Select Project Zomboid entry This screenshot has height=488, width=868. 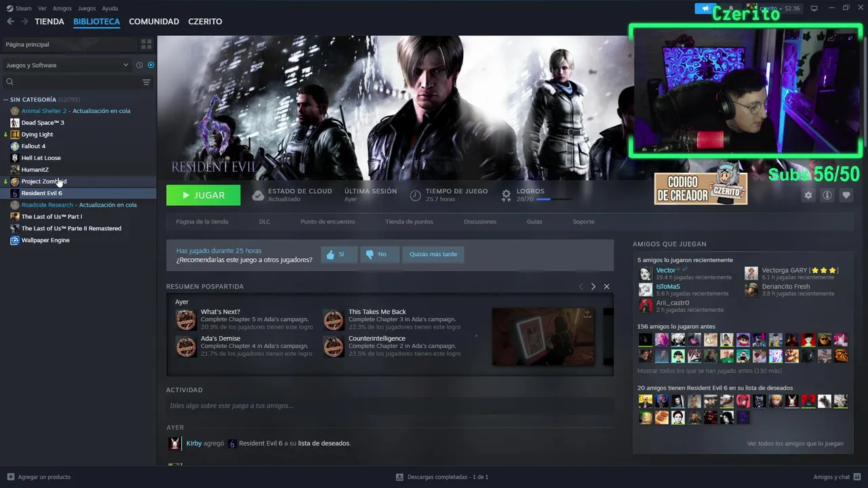(44, 181)
